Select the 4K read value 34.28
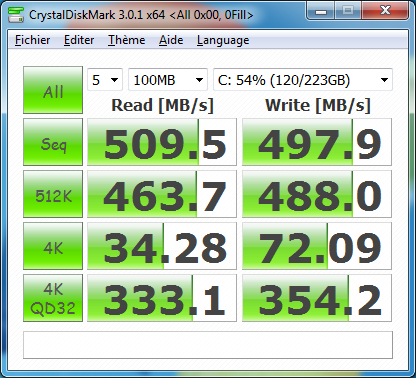This screenshot has width=416, height=378. coord(162,246)
